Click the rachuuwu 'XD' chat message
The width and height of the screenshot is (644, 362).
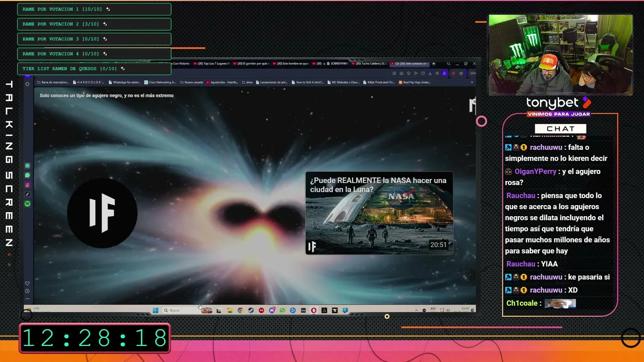pos(541,290)
